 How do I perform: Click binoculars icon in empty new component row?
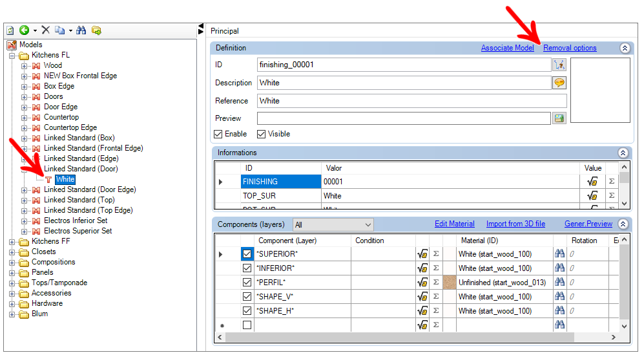(x=559, y=325)
